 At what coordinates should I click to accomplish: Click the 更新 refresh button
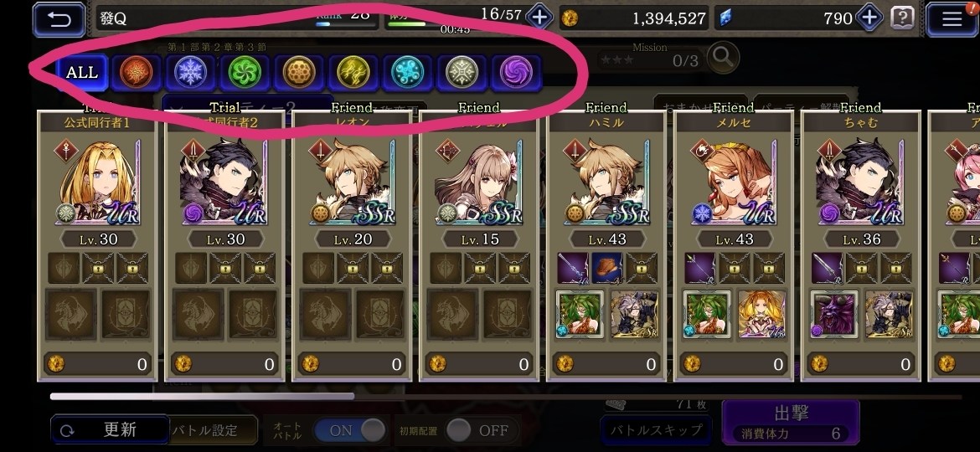point(110,429)
